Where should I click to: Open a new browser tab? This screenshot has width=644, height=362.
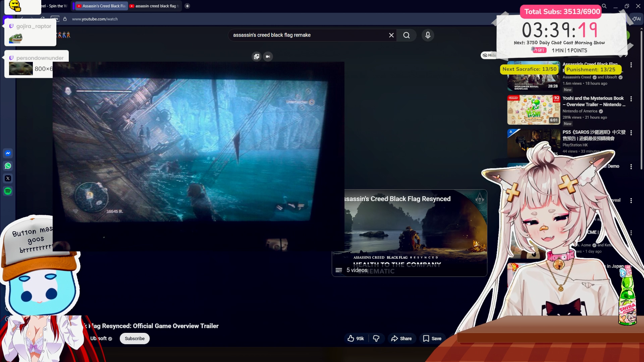click(187, 6)
